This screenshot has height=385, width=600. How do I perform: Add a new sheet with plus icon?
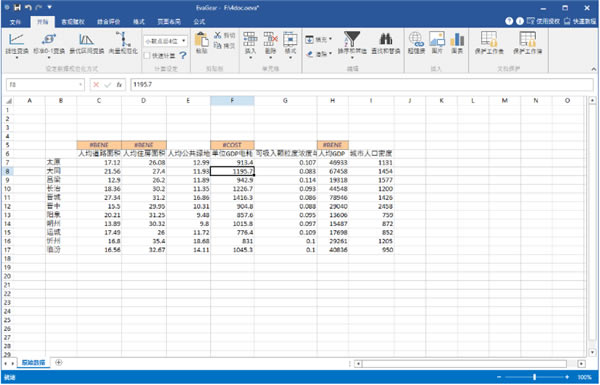pyautogui.click(x=59, y=362)
